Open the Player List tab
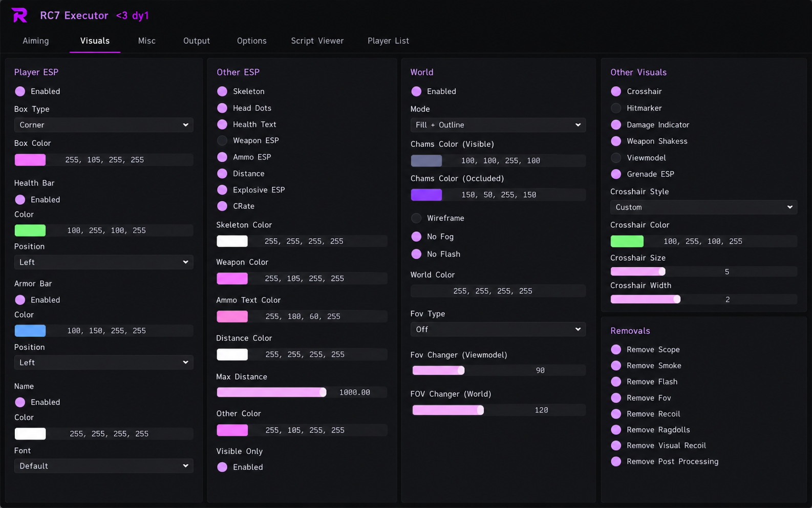Viewport: 812px width, 508px height. pos(388,41)
